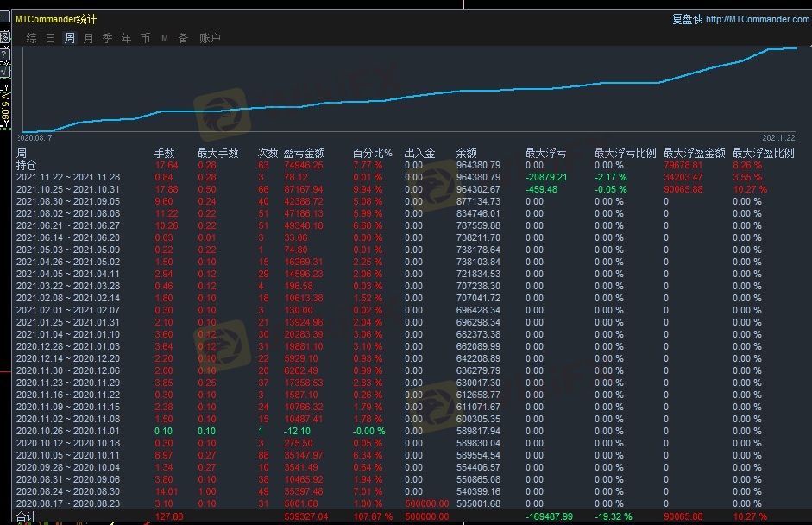Open the 备 tab

[183, 38]
